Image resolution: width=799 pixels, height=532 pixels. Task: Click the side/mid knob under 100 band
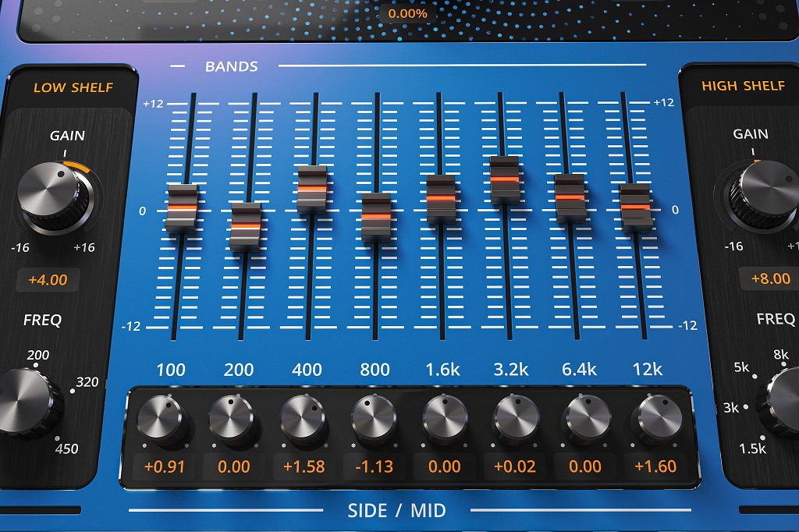tap(162, 420)
